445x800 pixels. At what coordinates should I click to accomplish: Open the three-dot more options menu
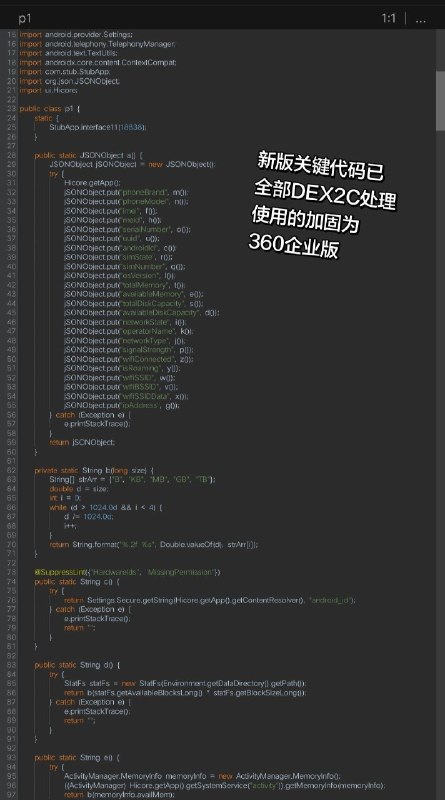click(421, 19)
